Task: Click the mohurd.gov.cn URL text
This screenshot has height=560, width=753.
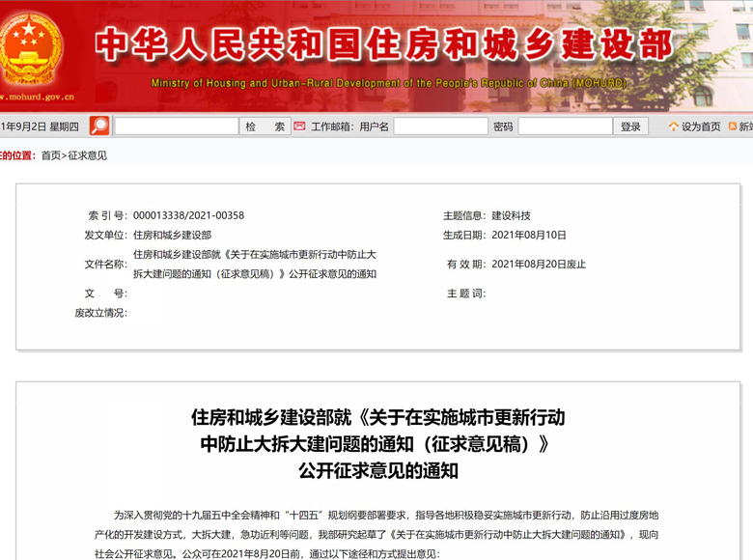Action: pyautogui.click(x=37, y=97)
